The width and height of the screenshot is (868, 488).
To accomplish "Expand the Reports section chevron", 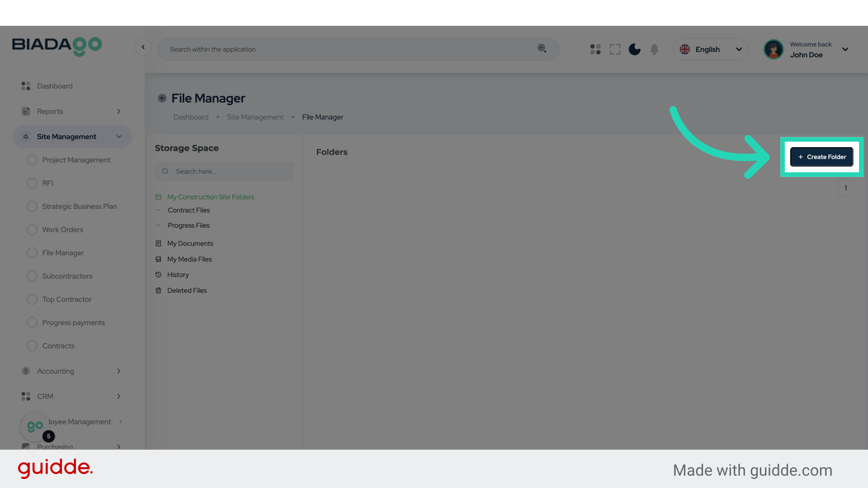I will (x=118, y=111).
